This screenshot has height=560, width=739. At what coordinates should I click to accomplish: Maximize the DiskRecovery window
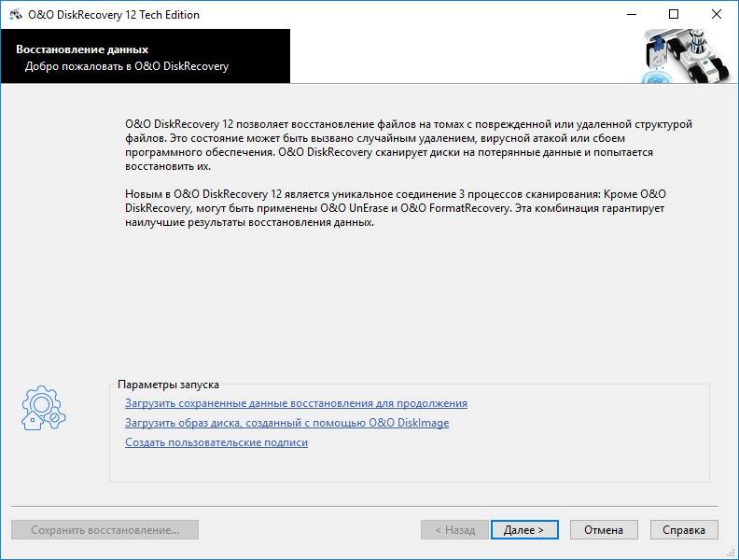(x=674, y=15)
